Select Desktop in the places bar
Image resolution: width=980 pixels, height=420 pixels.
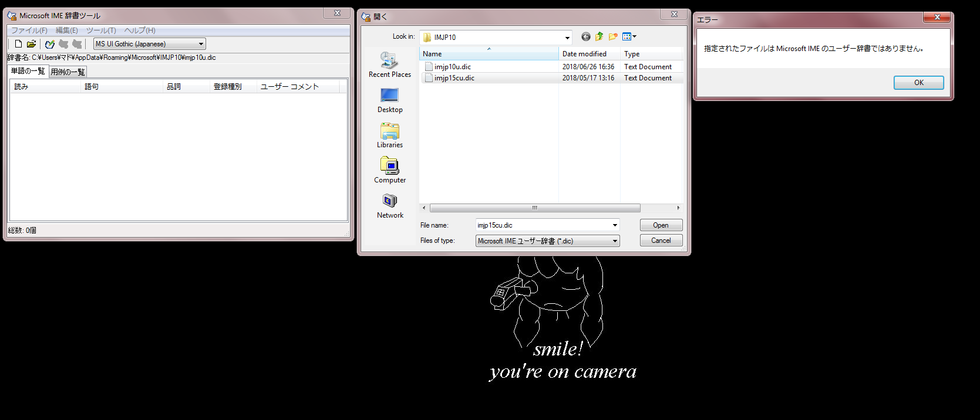390,100
